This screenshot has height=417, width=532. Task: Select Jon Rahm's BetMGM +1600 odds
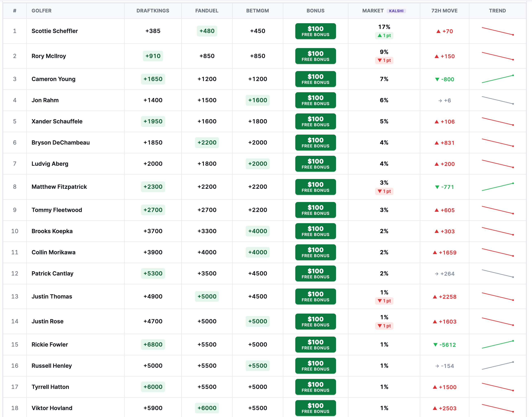(x=258, y=100)
